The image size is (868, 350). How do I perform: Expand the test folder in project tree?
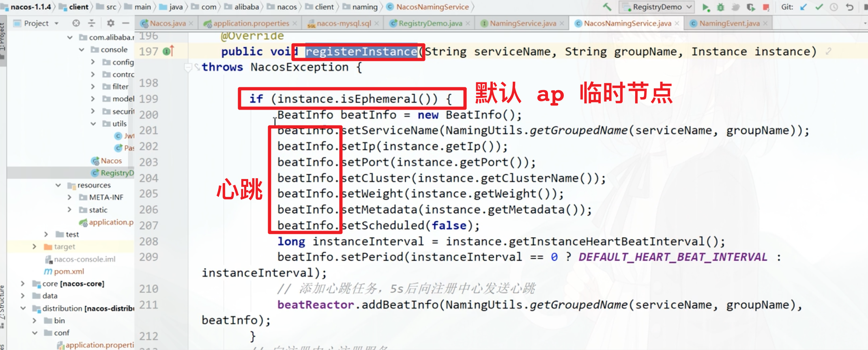[x=46, y=234]
